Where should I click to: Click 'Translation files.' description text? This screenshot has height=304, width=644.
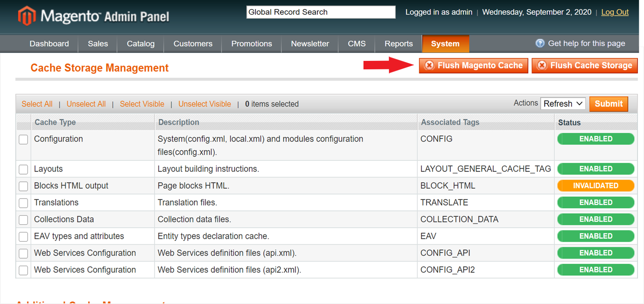(187, 202)
